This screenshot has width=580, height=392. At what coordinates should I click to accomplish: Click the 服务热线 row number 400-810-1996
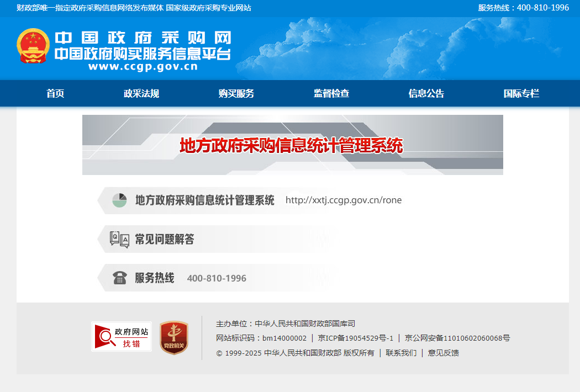[217, 278]
